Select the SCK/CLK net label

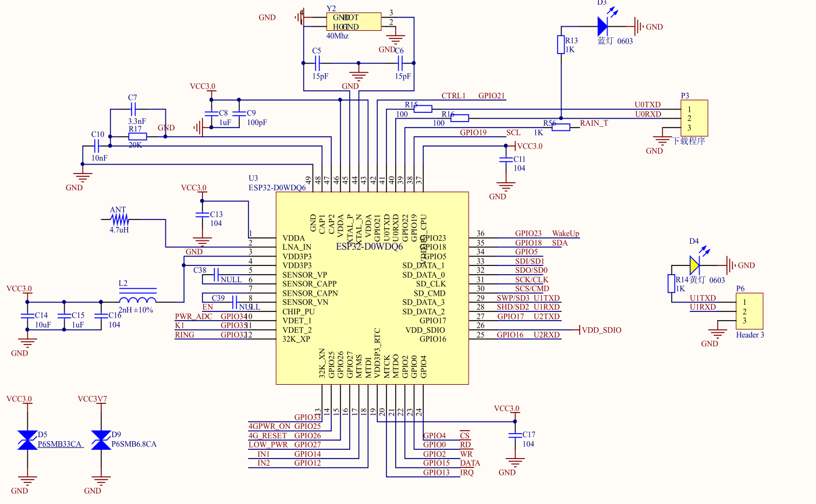click(532, 279)
